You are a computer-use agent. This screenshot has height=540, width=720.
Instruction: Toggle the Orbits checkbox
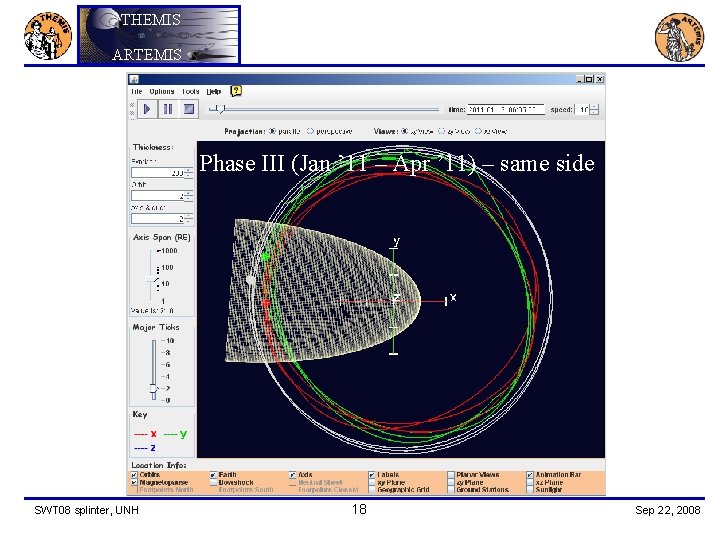[x=134, y=475]
